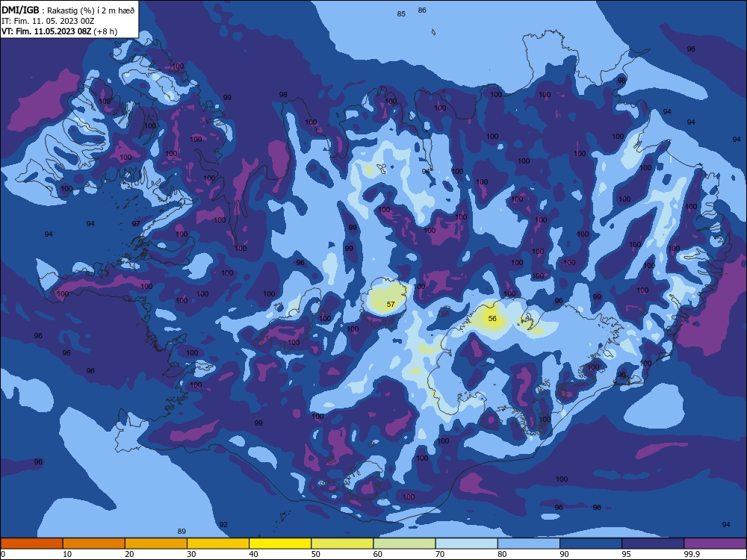
Task: Click the map value 85
Action: (x=401, y=13)
